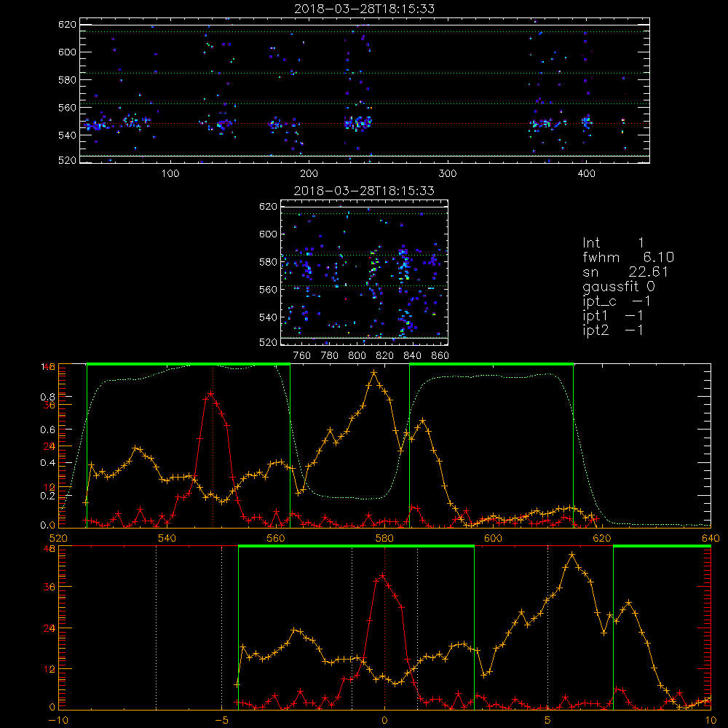Viewport: 728px width, 728px height.
Task: Click the 100 x-axis label of top image
Action: 170,174
